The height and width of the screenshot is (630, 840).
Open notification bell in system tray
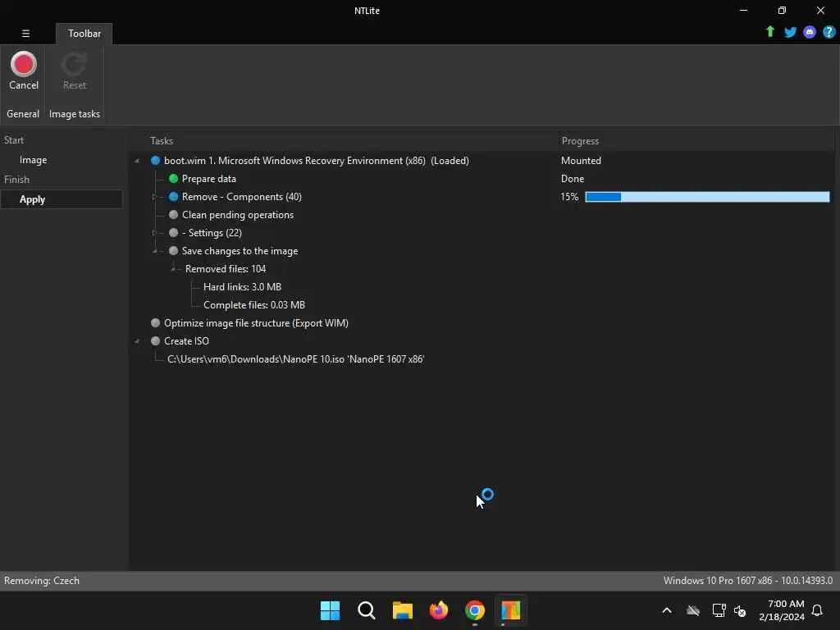(817, 610)
